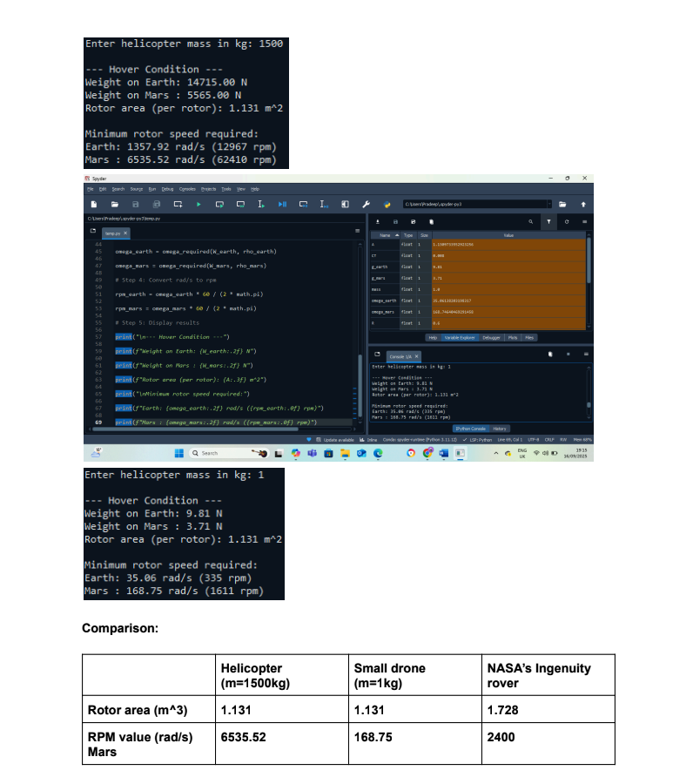Open the Search menu in Spyder
The height and width of the screenshot is (784, 693).
click(118, 189)
